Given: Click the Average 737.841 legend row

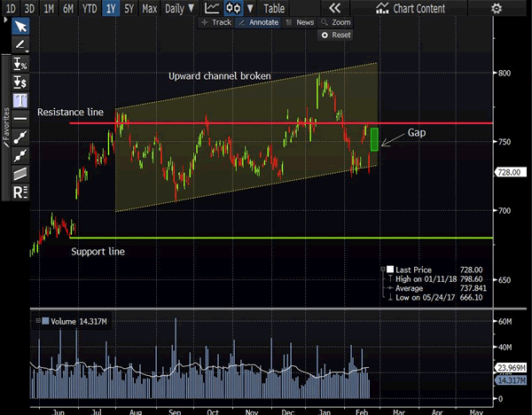Looking at the screenshot, I should 436,288.
